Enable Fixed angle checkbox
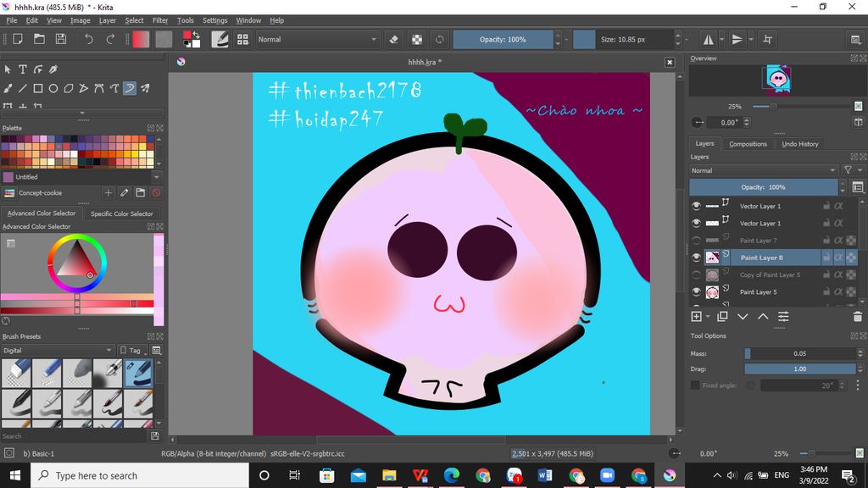 [695, 385]
